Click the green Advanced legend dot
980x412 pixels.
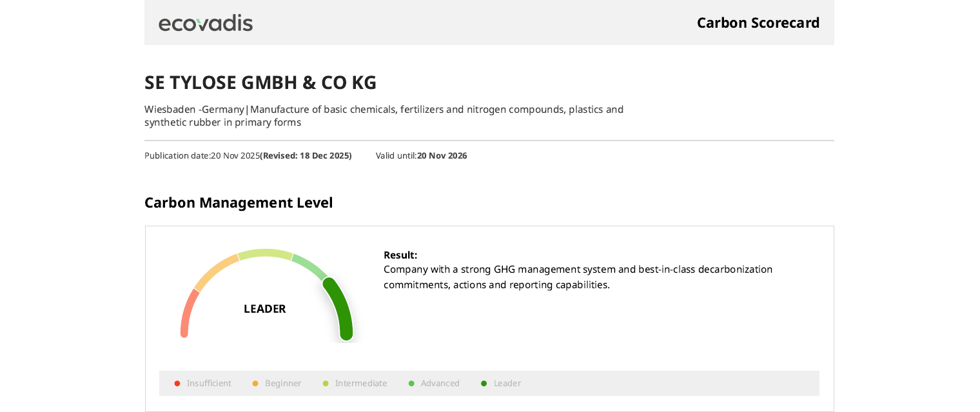411,384
